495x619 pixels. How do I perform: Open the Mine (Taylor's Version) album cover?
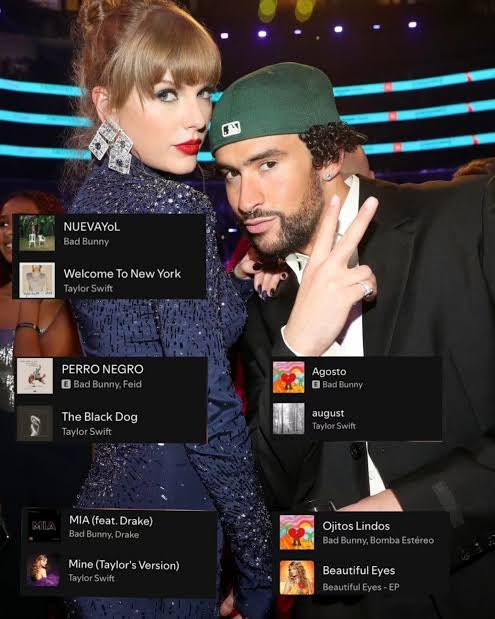(44, 570)
